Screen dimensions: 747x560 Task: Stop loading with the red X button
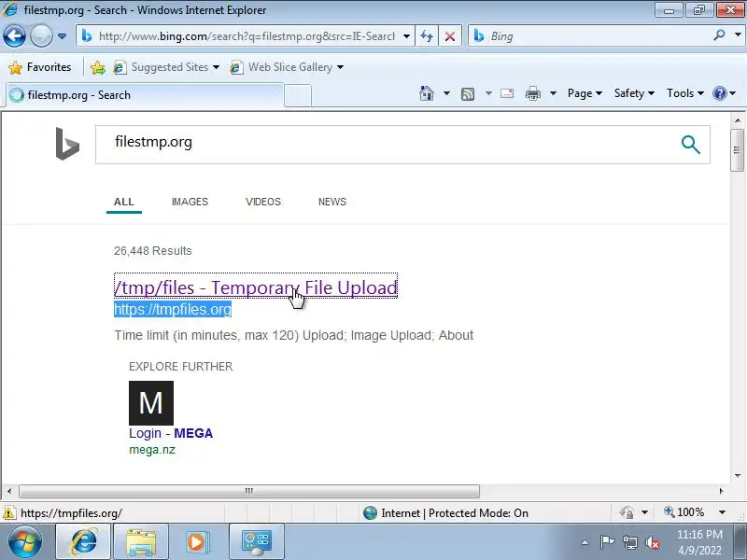tap(450, 36)
